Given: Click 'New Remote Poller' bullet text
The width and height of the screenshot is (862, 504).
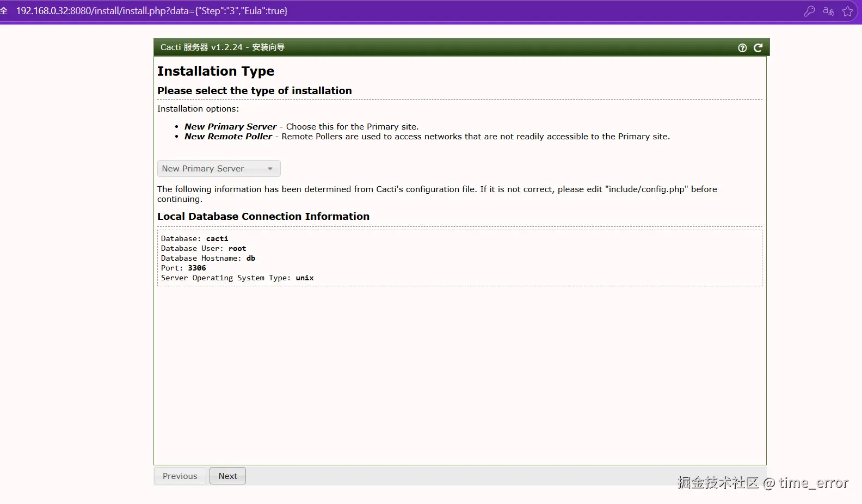Looking at the screenshot, I should pos(228,137).
